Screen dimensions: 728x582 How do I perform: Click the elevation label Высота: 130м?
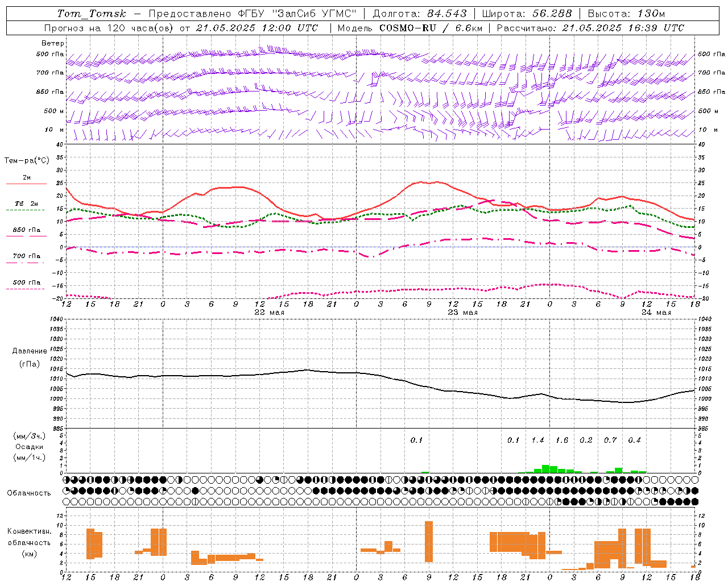point(626,14)
